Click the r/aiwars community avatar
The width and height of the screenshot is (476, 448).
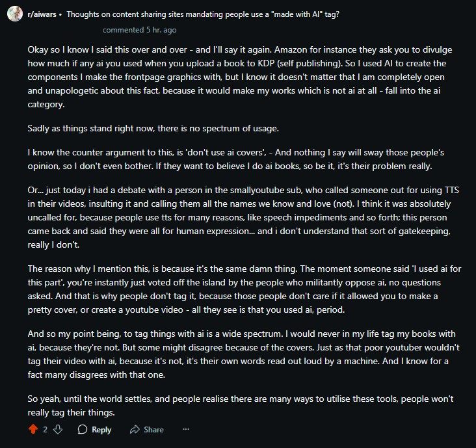click(x=14, y=14)
